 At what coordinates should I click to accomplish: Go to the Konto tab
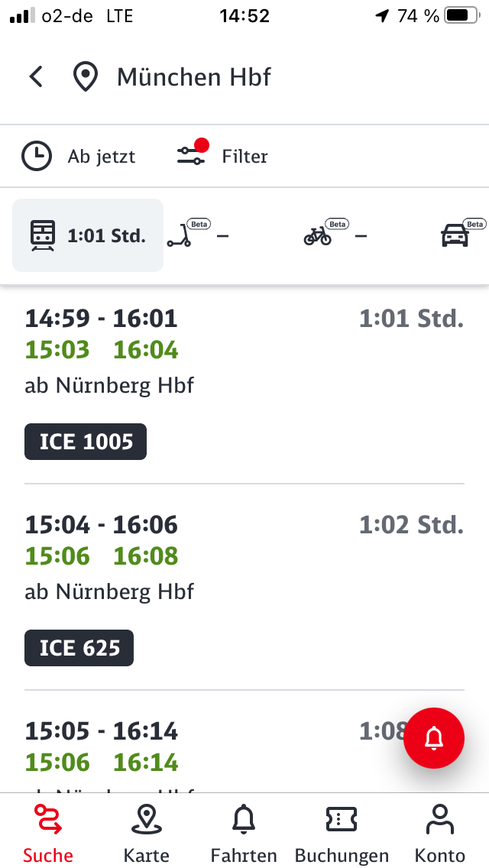pos(439,833)
